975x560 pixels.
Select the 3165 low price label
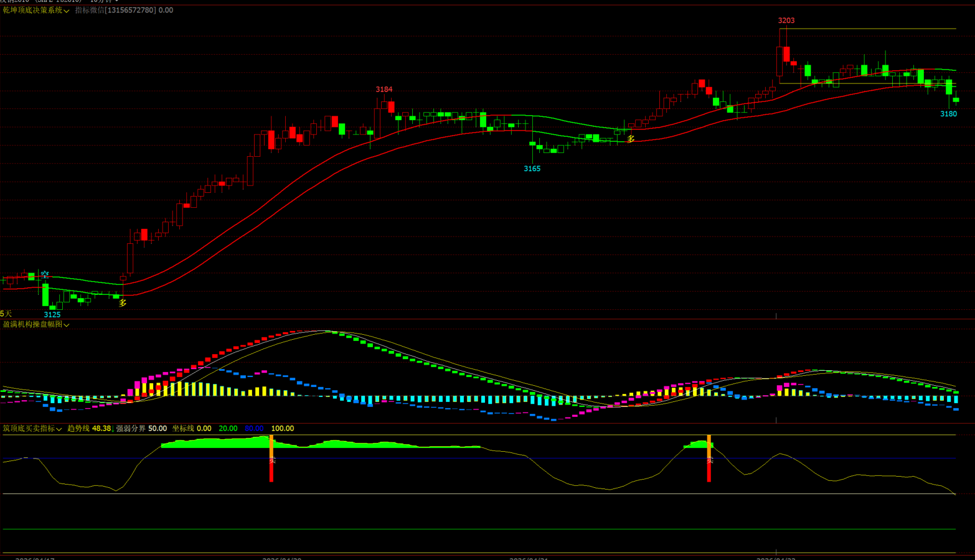pos(532,169)
